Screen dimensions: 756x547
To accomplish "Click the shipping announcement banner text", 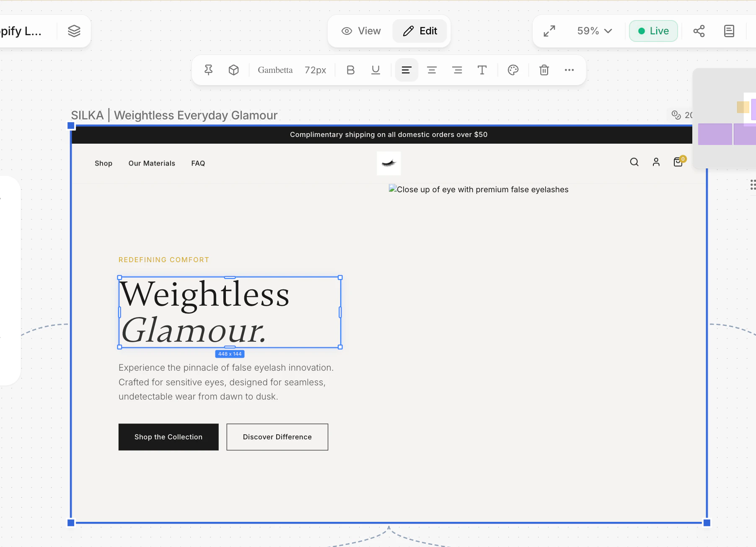I will pyautogui.click(x=388, y=134).
